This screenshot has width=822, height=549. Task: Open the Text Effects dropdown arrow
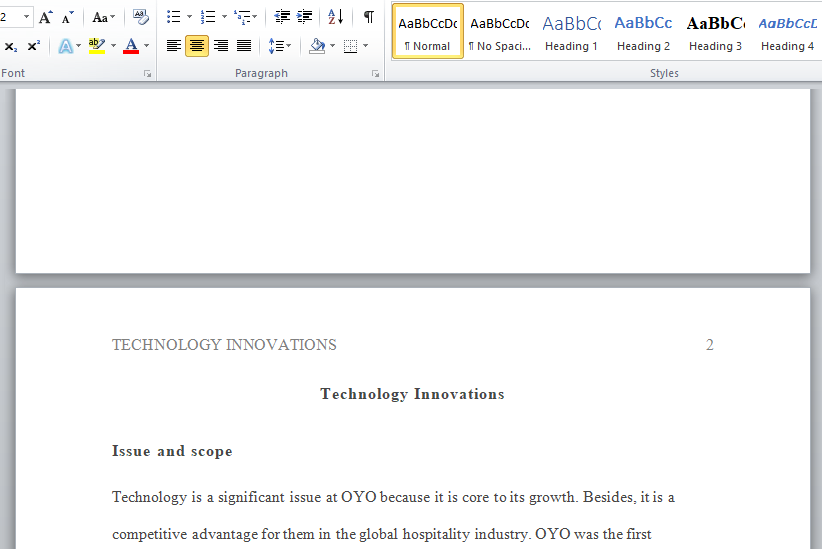[79, 46]
